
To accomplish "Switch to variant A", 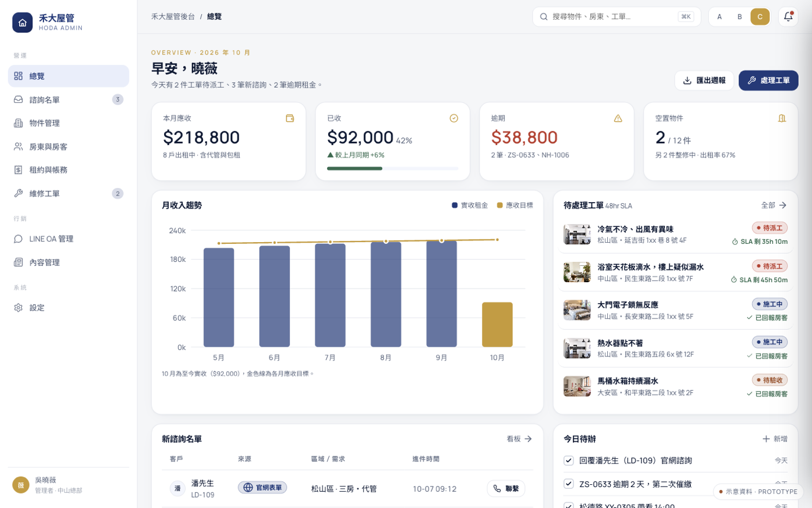I will pyautogui.click(x=719, y=17).
